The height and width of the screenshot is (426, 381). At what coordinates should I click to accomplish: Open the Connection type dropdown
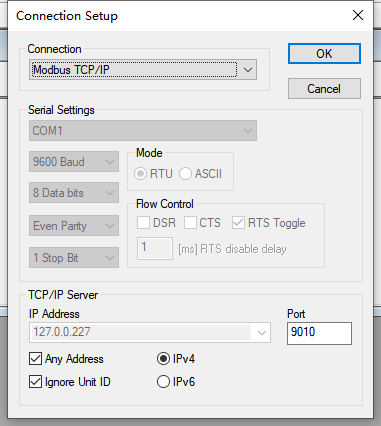coord(143,70)
